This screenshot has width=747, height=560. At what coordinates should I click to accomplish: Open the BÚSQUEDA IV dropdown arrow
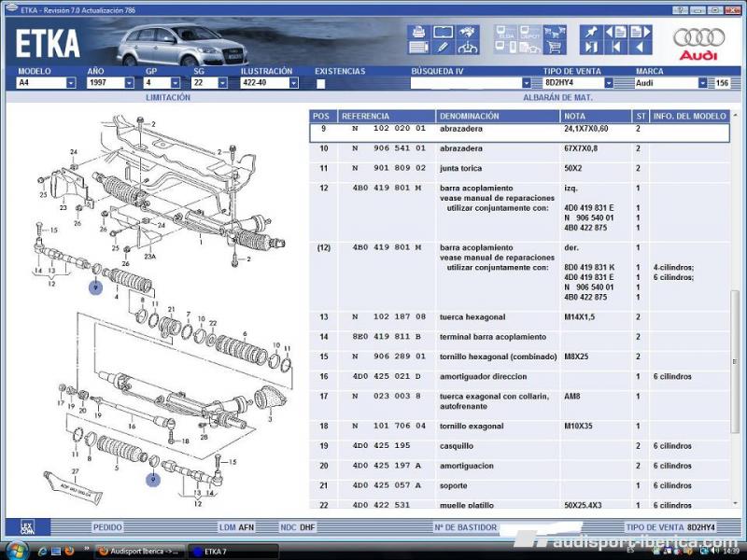[526, 83]
